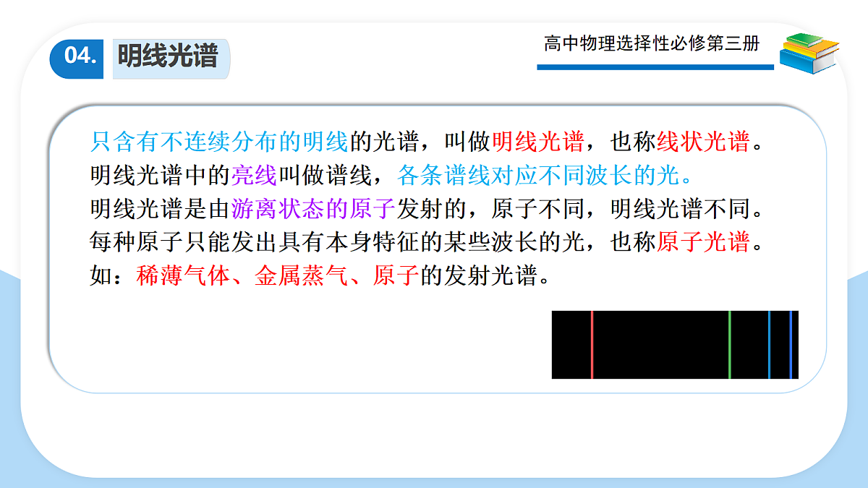Click the red term '线状光谱'

(703, 142)
